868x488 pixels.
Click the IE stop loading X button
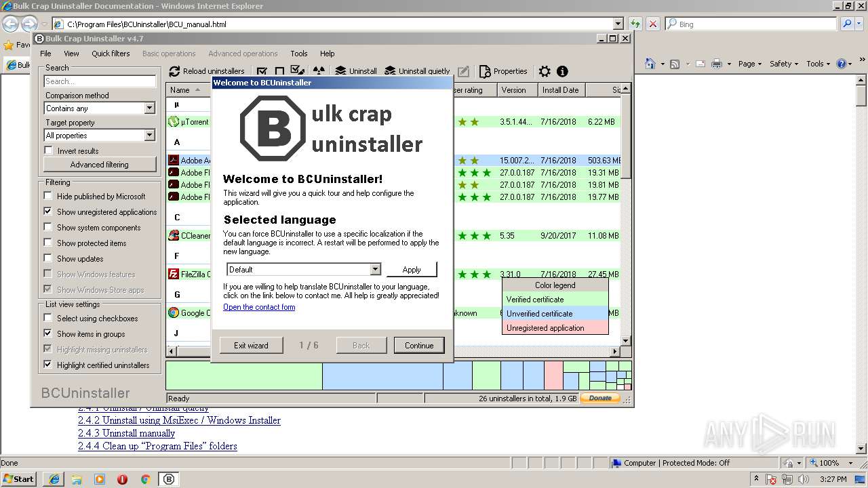(x=652, y=24)
